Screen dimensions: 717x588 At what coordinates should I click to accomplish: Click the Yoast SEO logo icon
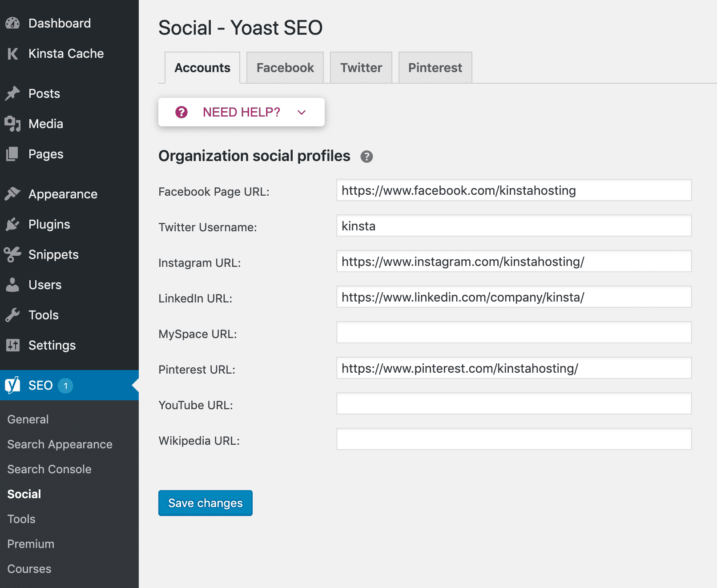click(x=12, y=385)
